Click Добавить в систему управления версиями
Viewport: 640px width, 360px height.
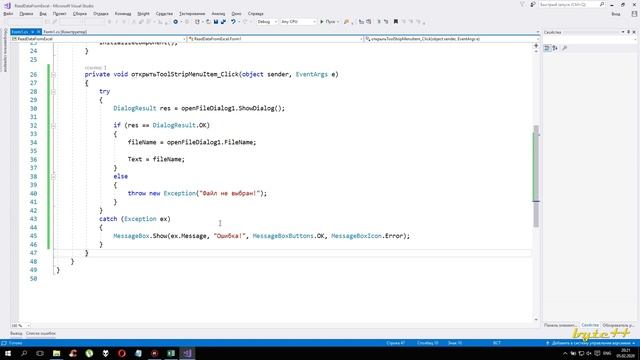590,343
